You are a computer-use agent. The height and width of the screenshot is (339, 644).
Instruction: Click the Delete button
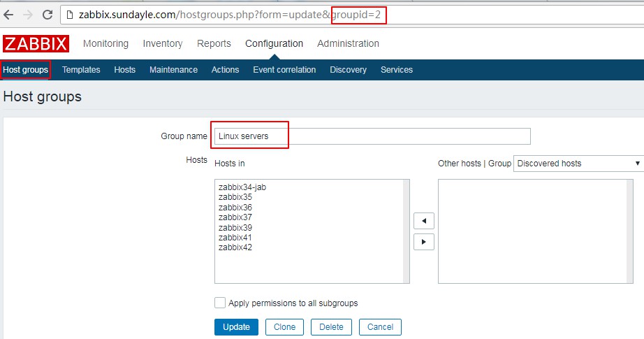pyautogui.click(x=331, y=326)
